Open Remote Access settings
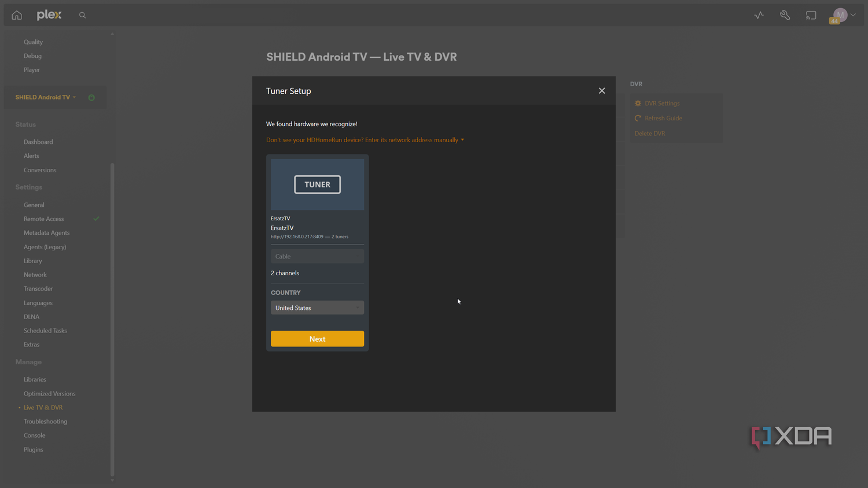868x488 pixels. point(44,219)
